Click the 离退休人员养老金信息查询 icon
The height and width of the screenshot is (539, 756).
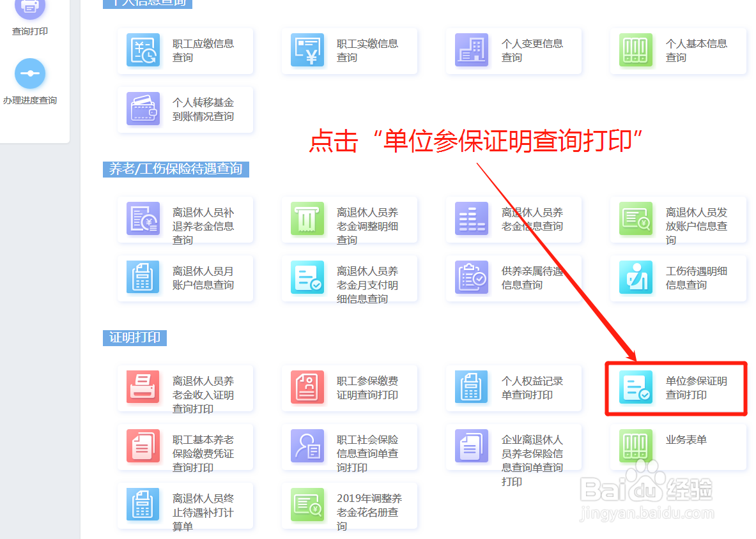[x=472, y=218]
